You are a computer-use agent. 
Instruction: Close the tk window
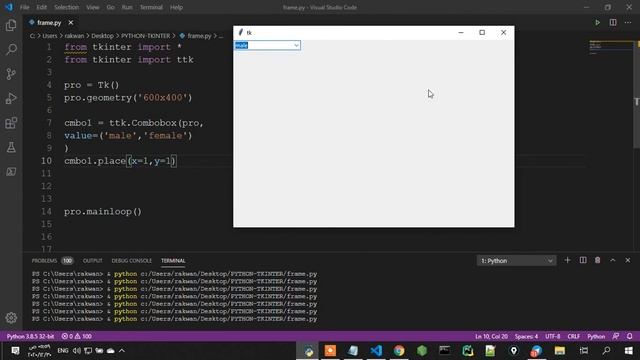pos(503,32)
